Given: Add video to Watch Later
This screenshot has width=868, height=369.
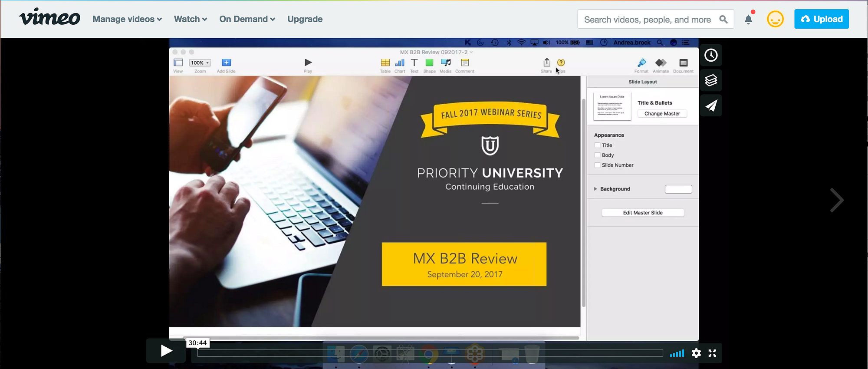Looking at the screenshot, I should pos(711,55).
